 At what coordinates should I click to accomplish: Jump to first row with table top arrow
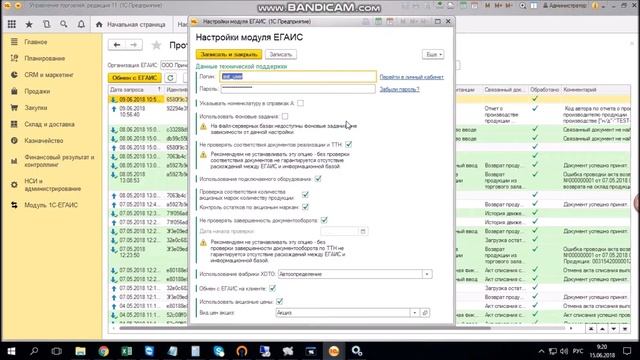pyautogui.click(x=591, y=329)
